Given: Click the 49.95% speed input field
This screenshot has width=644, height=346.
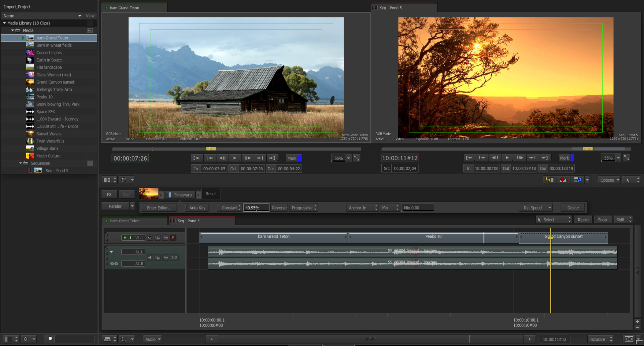Looking at the screenshot, I should click(256, 208).
